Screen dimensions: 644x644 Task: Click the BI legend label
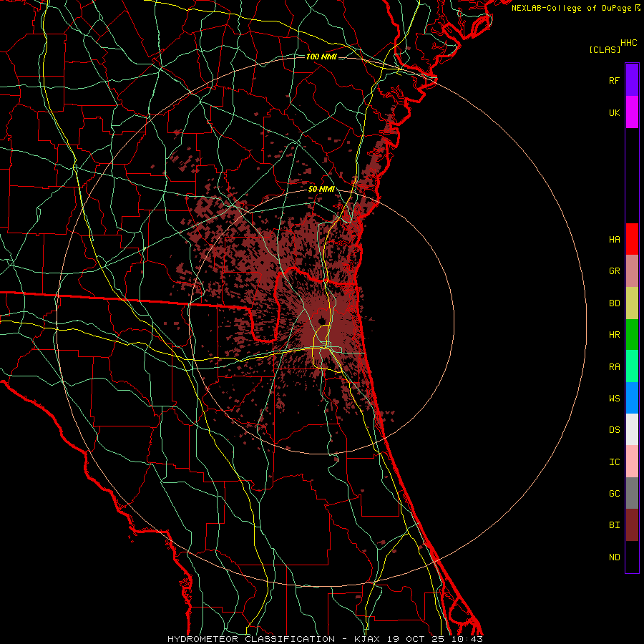pyautogui.click(x=614, y=525)
